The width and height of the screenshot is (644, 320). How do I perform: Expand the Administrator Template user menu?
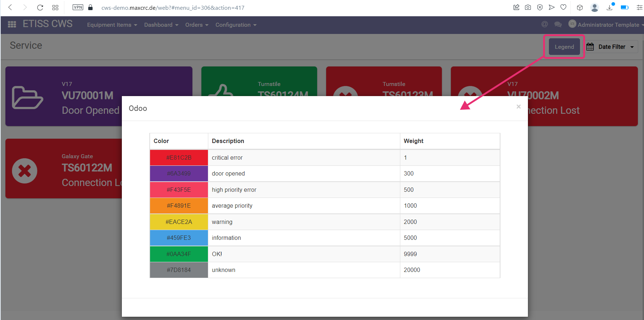point(606,25)
